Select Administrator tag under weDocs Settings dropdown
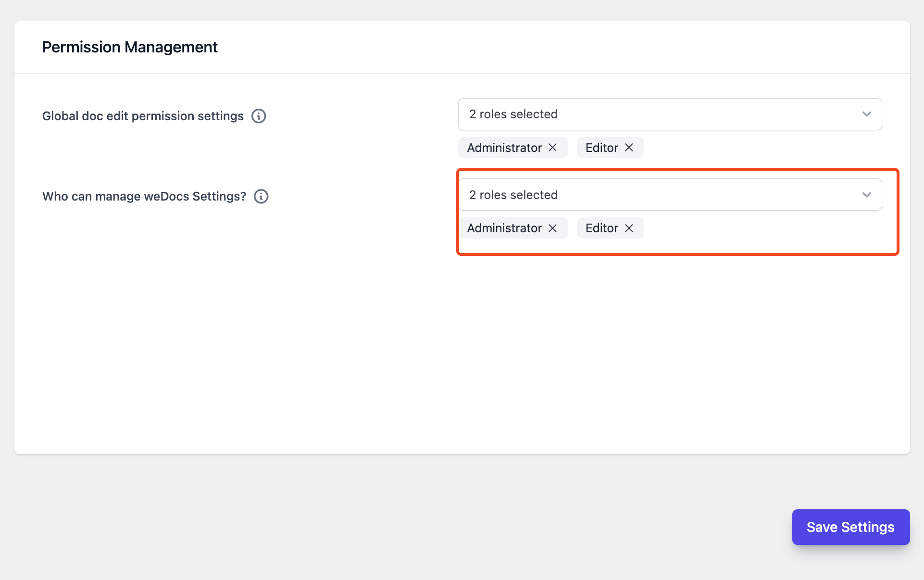924x580 pixels. pyautogui.click(x=504, y=228)
